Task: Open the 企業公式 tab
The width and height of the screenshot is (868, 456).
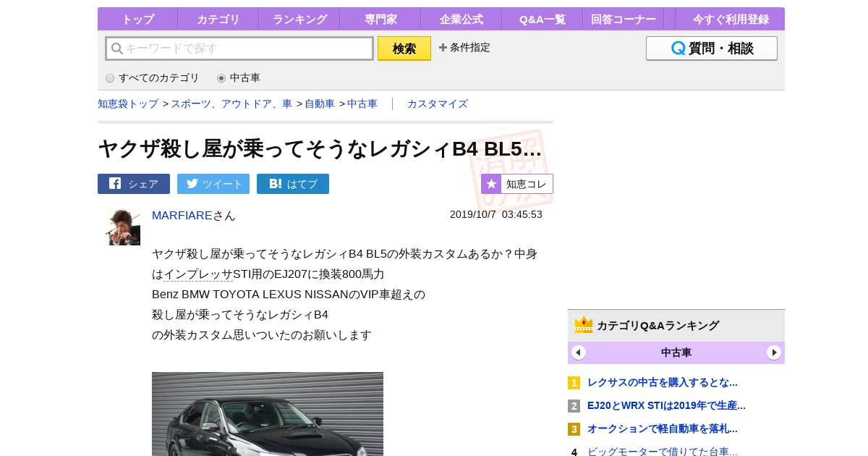Action: [461, 19]
